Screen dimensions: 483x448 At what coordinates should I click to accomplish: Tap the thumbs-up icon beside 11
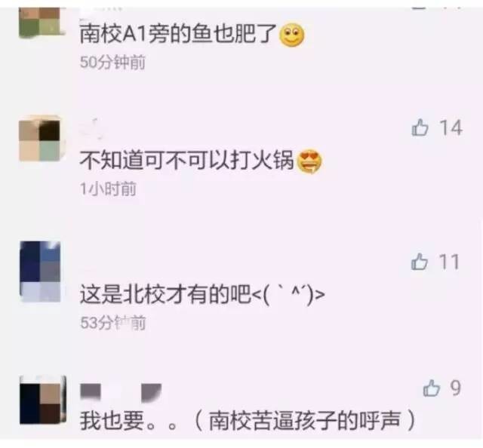click(420, 262)
